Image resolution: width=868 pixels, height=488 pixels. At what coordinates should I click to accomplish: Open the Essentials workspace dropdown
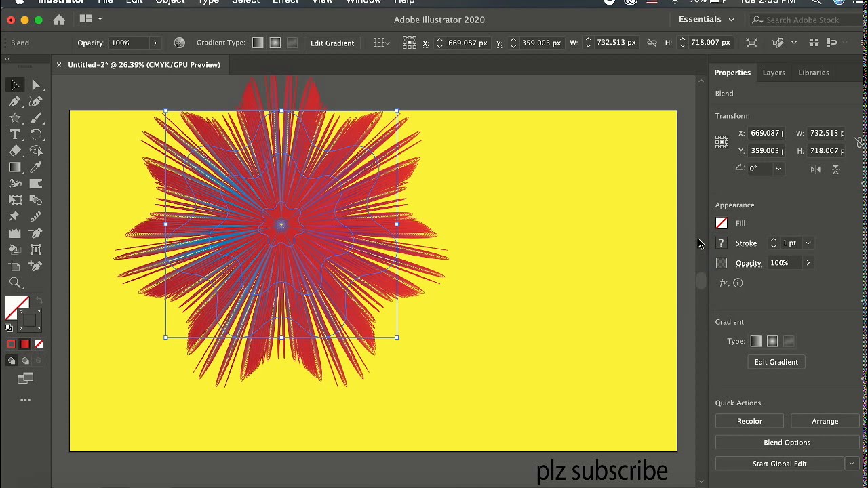point(707,20)
